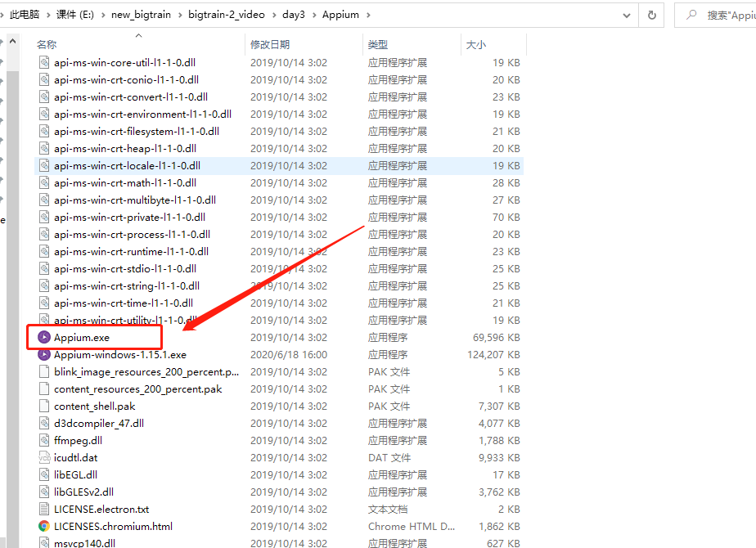Click the search magnifier icon
756x548 pixels.
(691, 15)
